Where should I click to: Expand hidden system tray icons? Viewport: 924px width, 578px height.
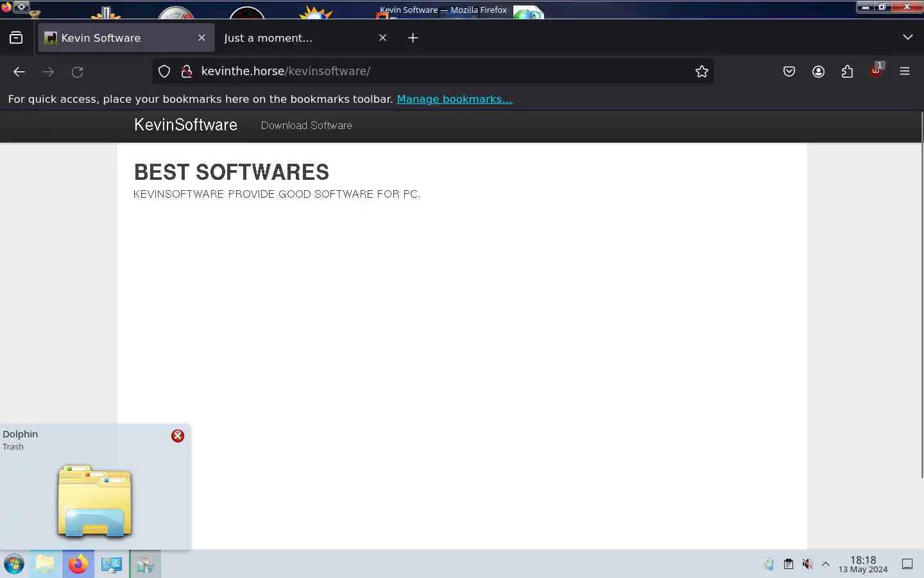click(826, 565)
